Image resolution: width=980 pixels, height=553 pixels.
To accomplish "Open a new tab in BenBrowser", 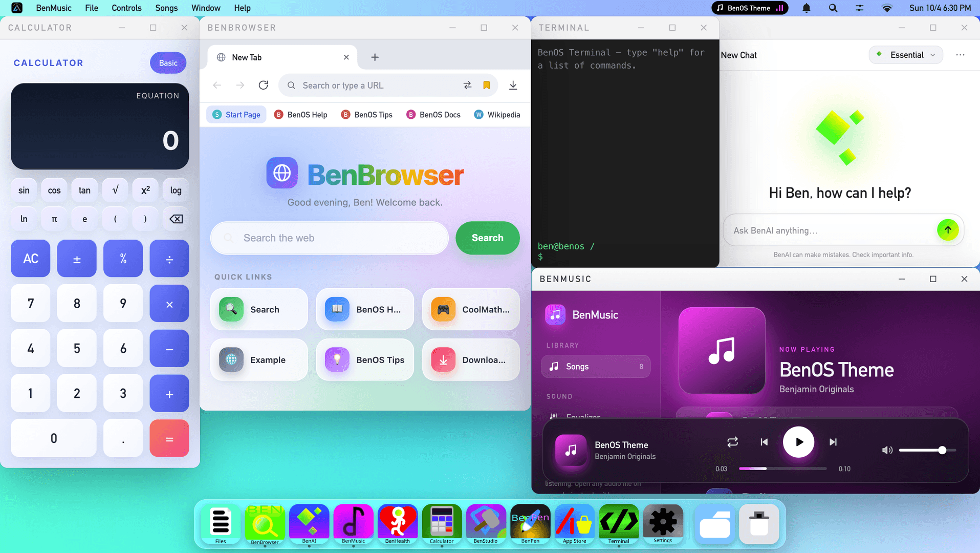I will click(x=375, y=57).
